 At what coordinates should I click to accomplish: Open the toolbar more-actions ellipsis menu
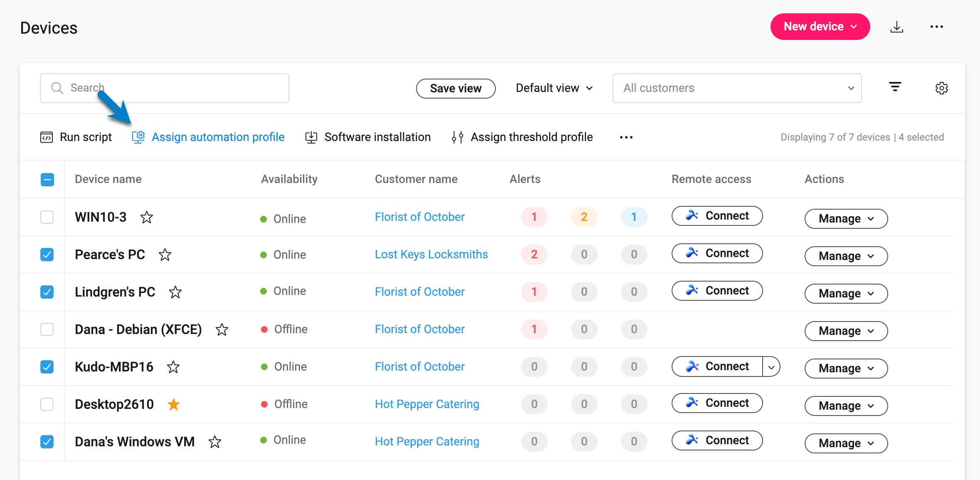click(626, 137)
